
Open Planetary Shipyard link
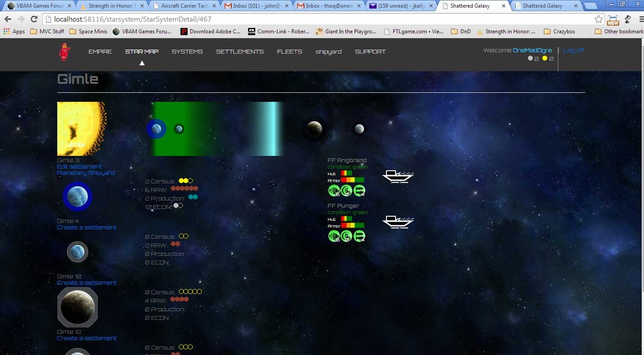point(86,173)
